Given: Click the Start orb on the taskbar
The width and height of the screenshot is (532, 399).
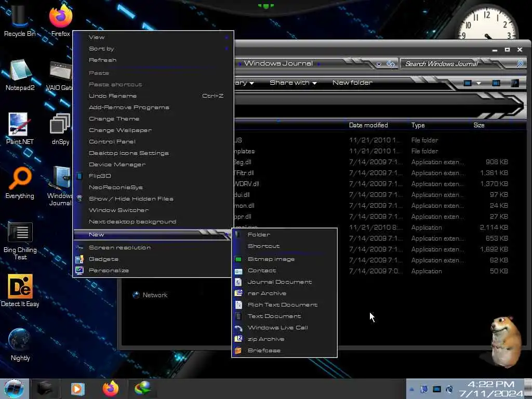Looking at the screenshot, I should click(14, 389).
